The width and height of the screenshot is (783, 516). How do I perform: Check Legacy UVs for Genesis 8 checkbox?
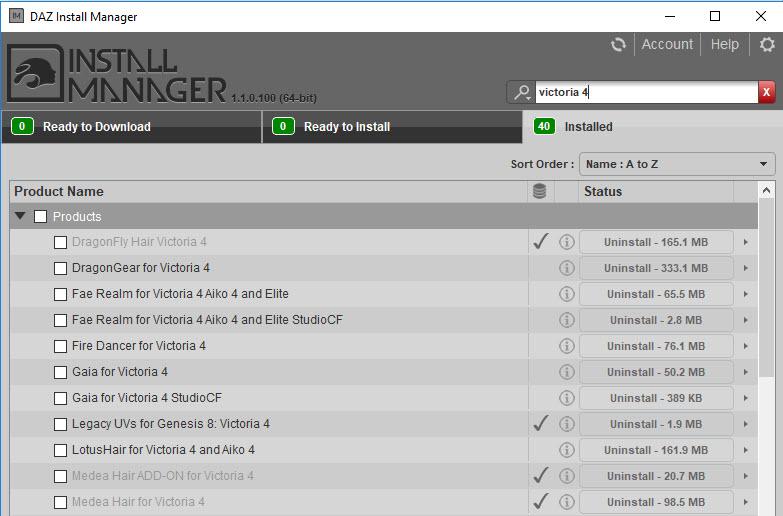[60, 425]
